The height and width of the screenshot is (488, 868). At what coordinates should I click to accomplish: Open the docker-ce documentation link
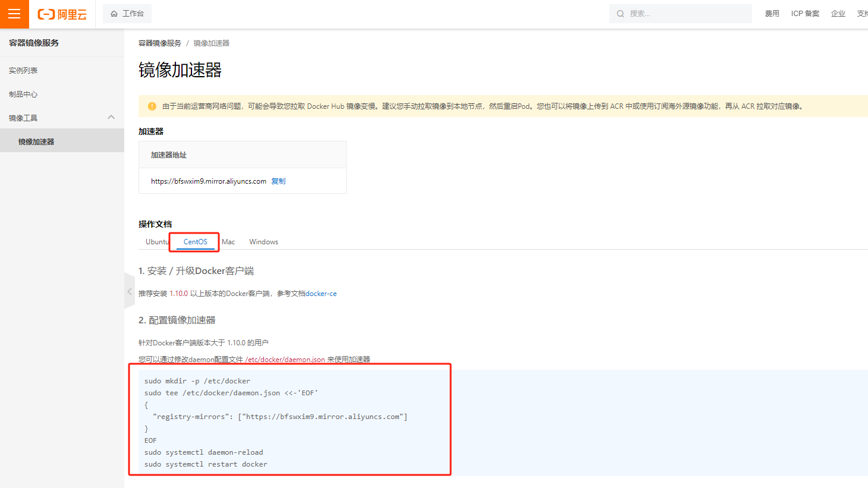321,294
